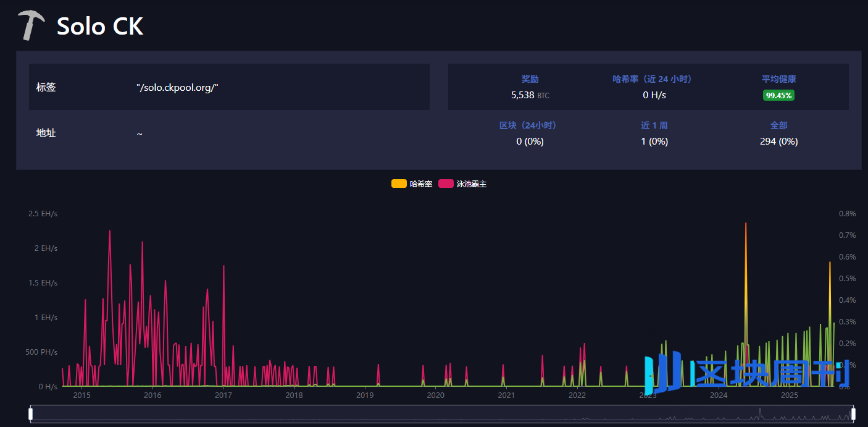Image resolution: width=868 pixels, height=427 pixels.
Task: Click the 2025 x-axis label
Action: tap(790, 395)
